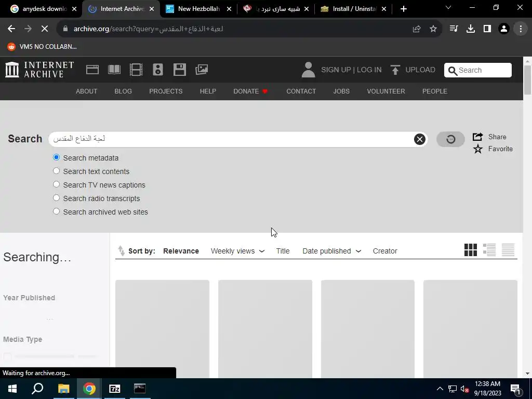Stop page loading in Chrome

point(45,29)
